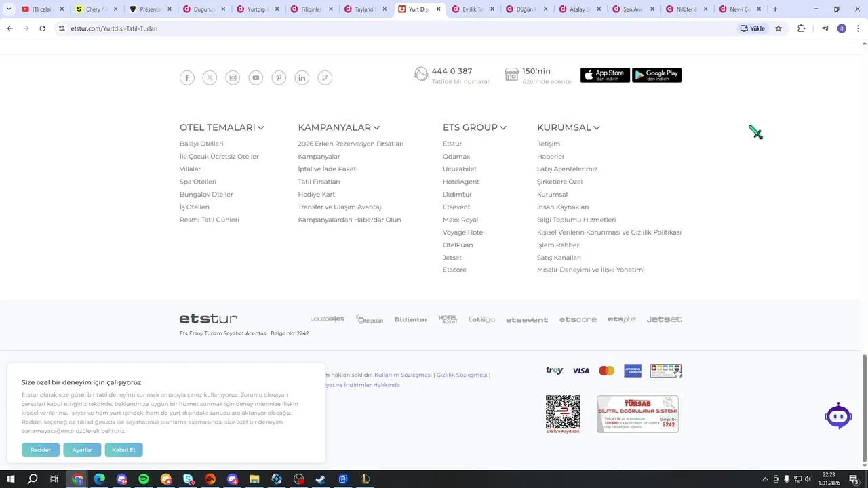Go back to the previous page
The height and width of the screenshot is (488, 868).
click(x=10, y=28)
